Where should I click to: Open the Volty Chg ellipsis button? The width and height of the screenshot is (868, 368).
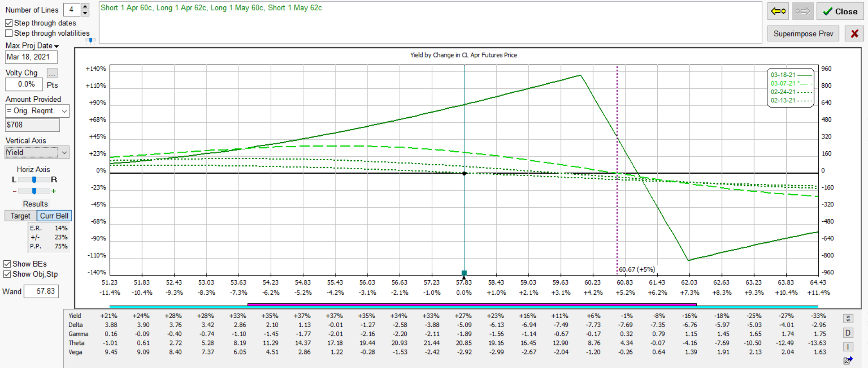pyautogui.click(x=52, y=73)
